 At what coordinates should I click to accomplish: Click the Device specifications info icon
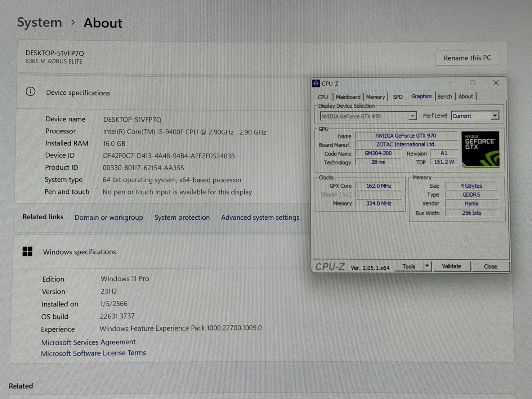pos(31,91)
